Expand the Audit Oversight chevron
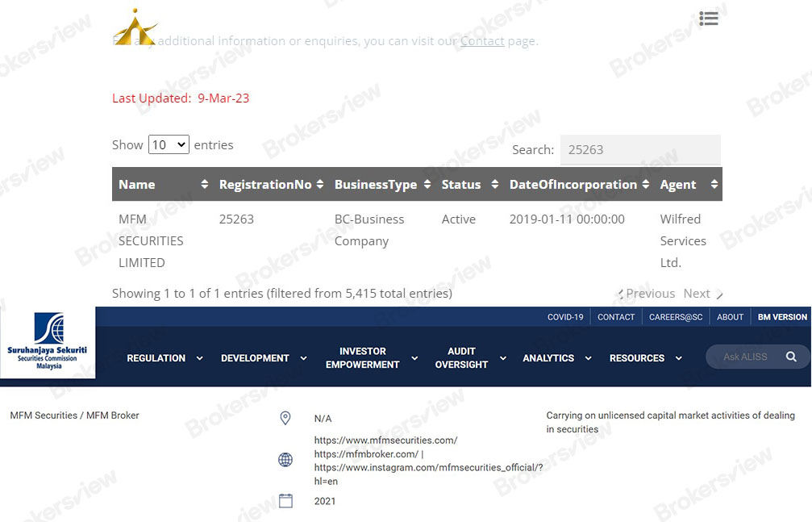The height and width of the screenshot is (522, 812). [x=503, y=358]
